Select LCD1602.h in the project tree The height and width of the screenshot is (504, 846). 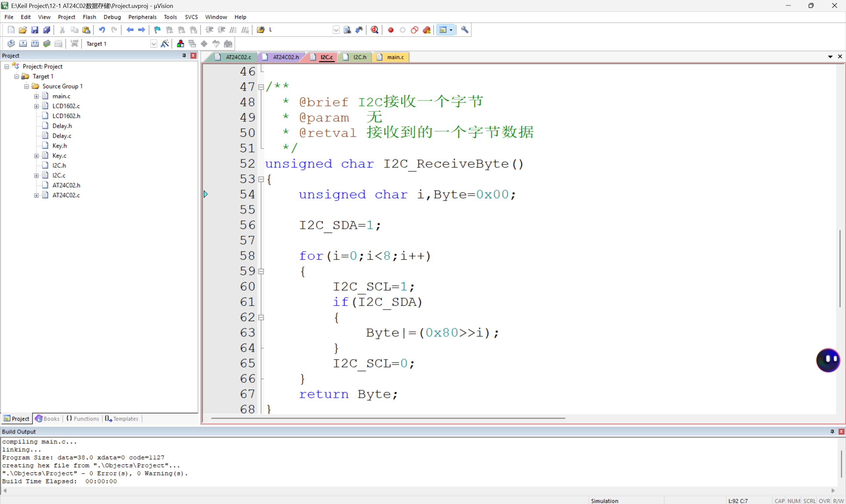coord(66,116)
